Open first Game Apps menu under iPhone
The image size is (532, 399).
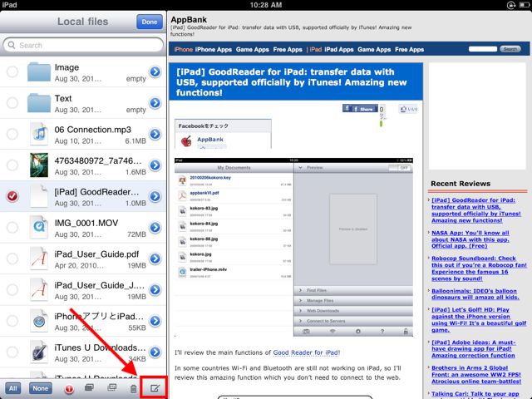click(x=253, y=50)
